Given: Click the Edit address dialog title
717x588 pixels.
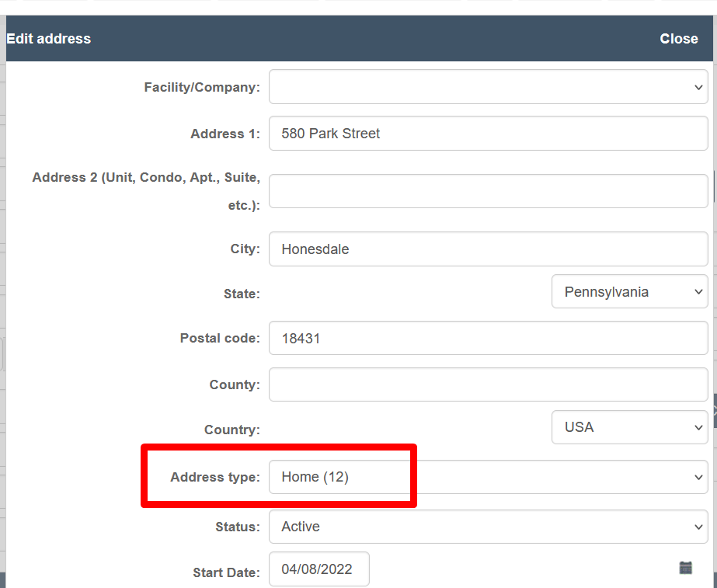Looking at the screenshot, I should pos(48,39).
